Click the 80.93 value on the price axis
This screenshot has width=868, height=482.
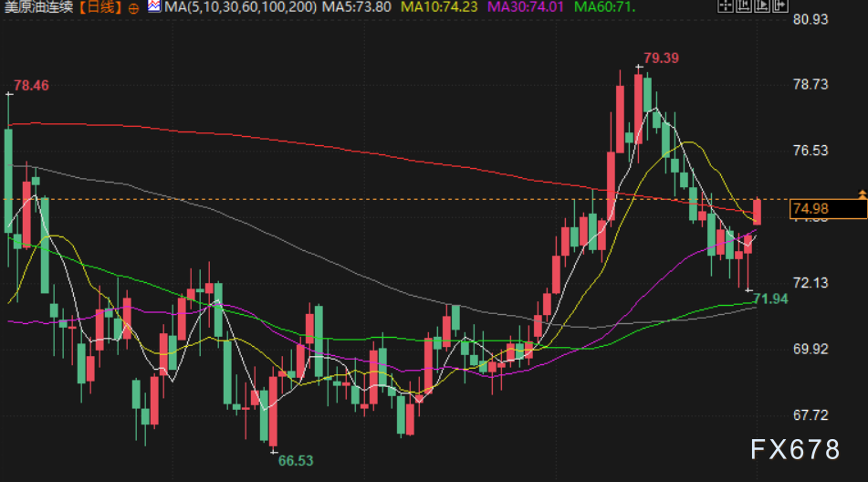tap(810, 18)
